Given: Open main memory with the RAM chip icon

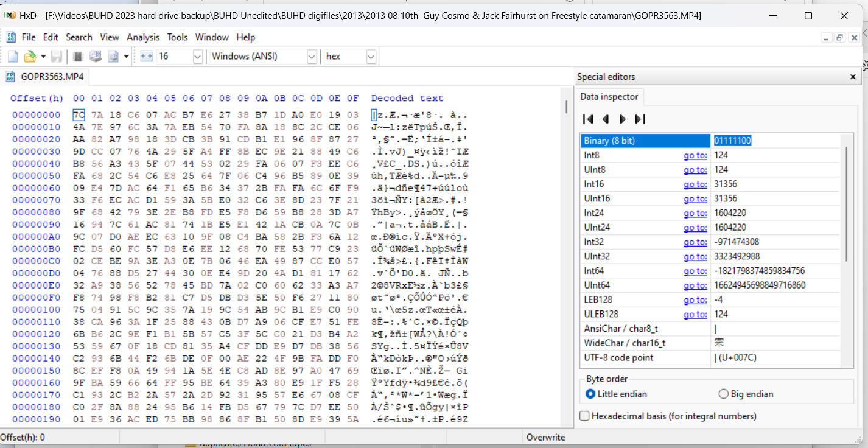Looking at the screenshot, I should [78, 57].
